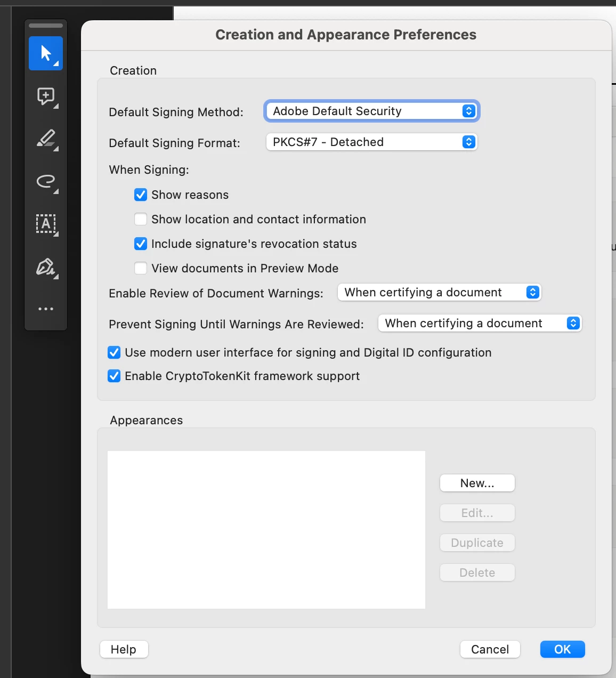Viewport: 616px width, 678px height.
Task: Choose the Highlighter tool in sidebar
Action: click(46, 139)
